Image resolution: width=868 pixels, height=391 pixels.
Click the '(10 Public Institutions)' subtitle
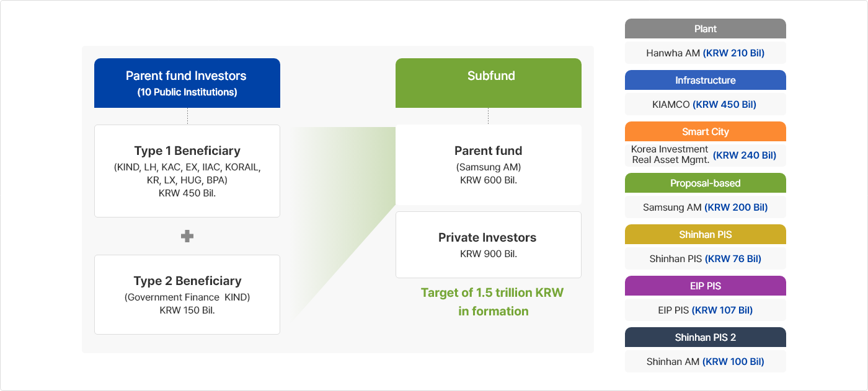click(187, 92)
